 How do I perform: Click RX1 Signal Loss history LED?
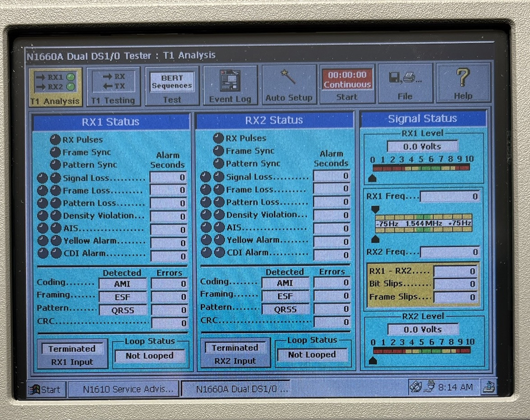42,178
